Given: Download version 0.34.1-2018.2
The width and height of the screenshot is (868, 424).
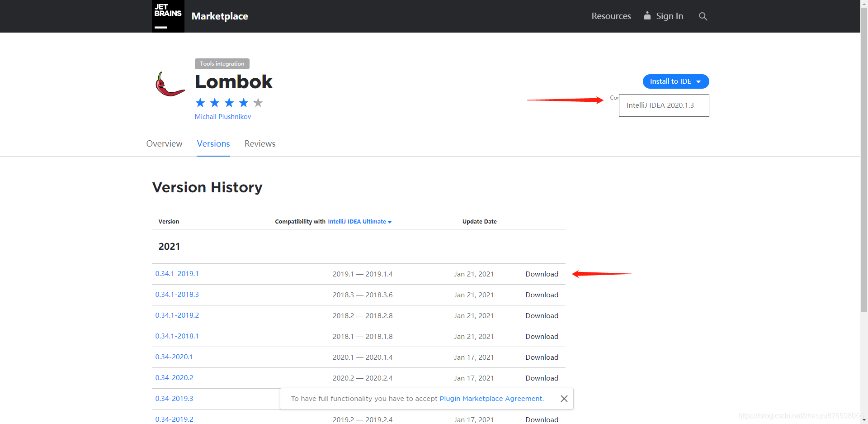Looking at the screenshot, I should [542, 316].
